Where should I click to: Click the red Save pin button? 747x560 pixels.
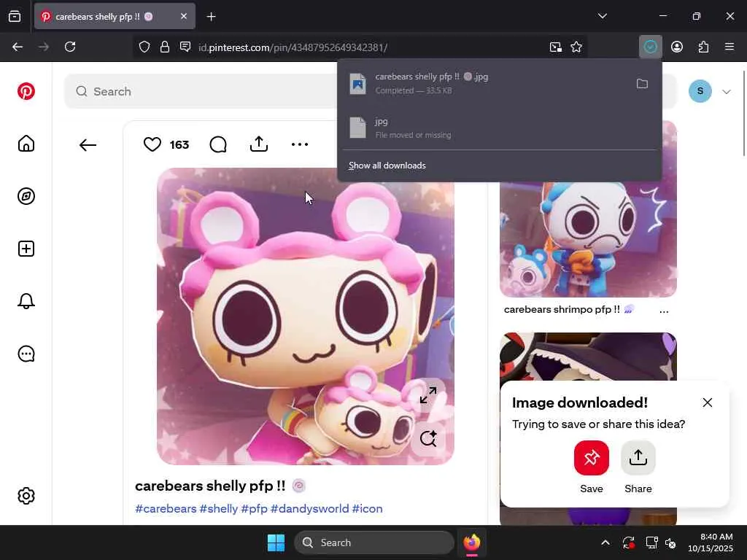(591, 458)
